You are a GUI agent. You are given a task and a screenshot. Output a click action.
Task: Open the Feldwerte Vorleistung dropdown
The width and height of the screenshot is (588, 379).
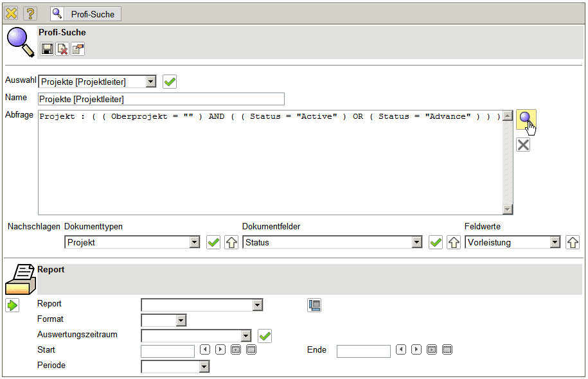pos(556,242)
